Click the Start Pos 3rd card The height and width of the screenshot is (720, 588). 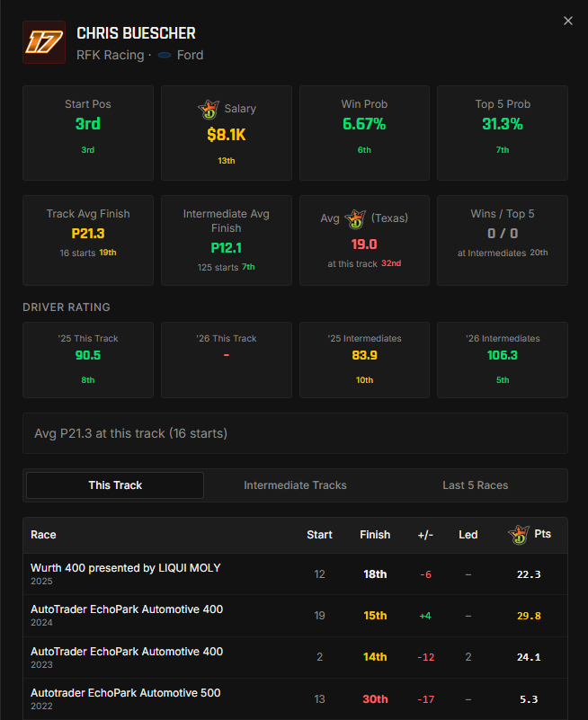tap(88, 133)
